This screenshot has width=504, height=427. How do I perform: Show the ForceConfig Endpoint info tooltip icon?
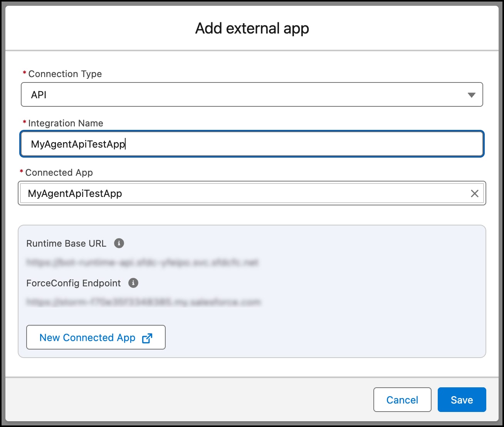pyautogui.click(x=133, y=283)
